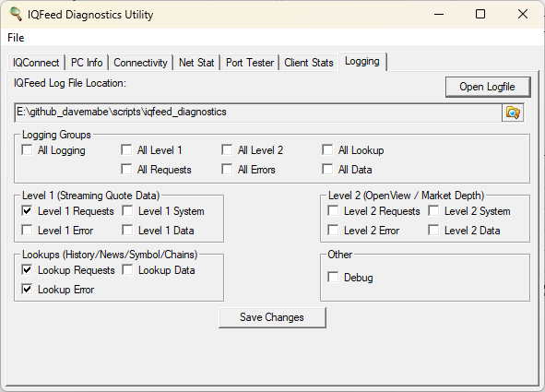This screenshot has width=545, height=392.
Task: Switch to the PC Info tab
Action: (x=87, y=63)
